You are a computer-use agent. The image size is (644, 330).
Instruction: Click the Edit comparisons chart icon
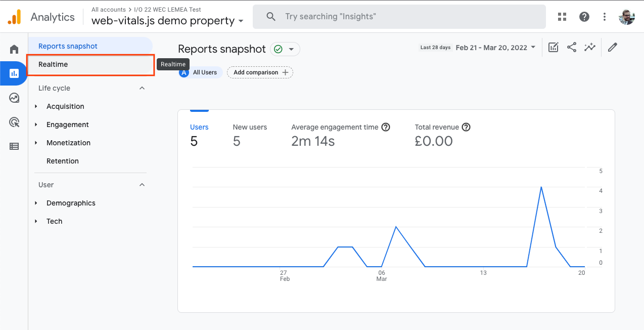tap(554, 47)
